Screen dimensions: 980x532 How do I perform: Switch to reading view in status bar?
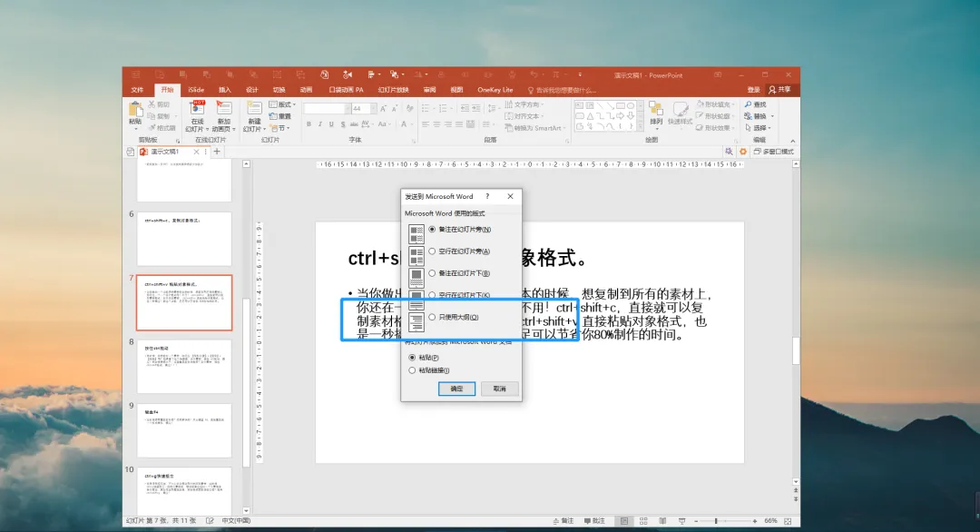pos(662,521)
